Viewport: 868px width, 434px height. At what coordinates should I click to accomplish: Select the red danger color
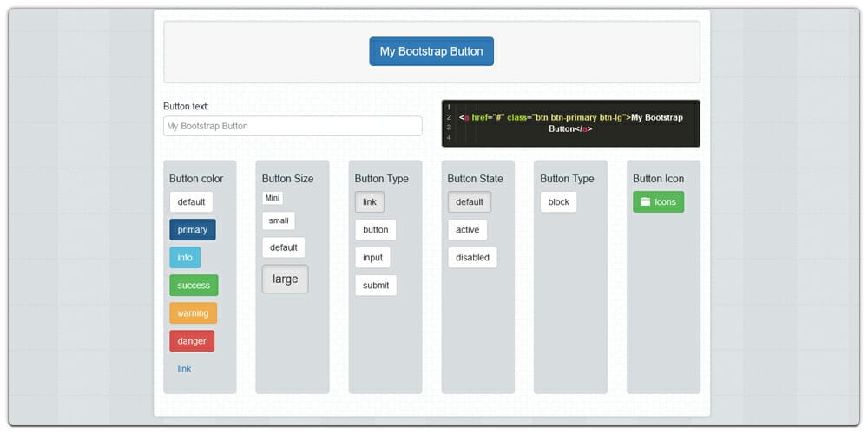(x=192, y=341)
